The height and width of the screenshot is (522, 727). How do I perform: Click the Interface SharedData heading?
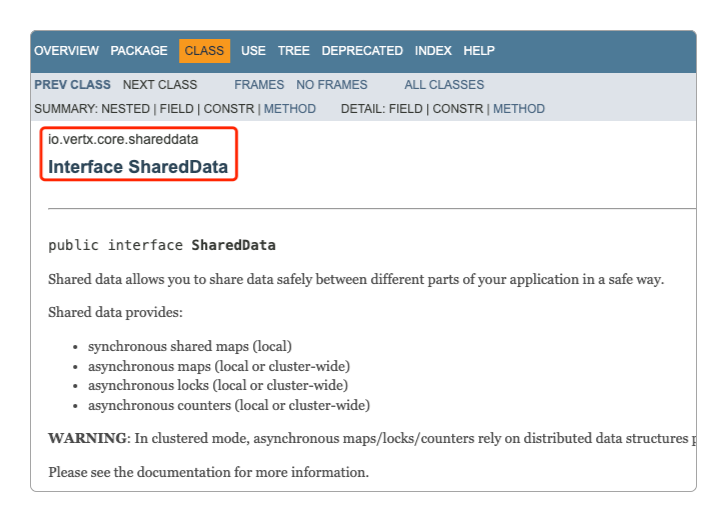click(138, 167)
